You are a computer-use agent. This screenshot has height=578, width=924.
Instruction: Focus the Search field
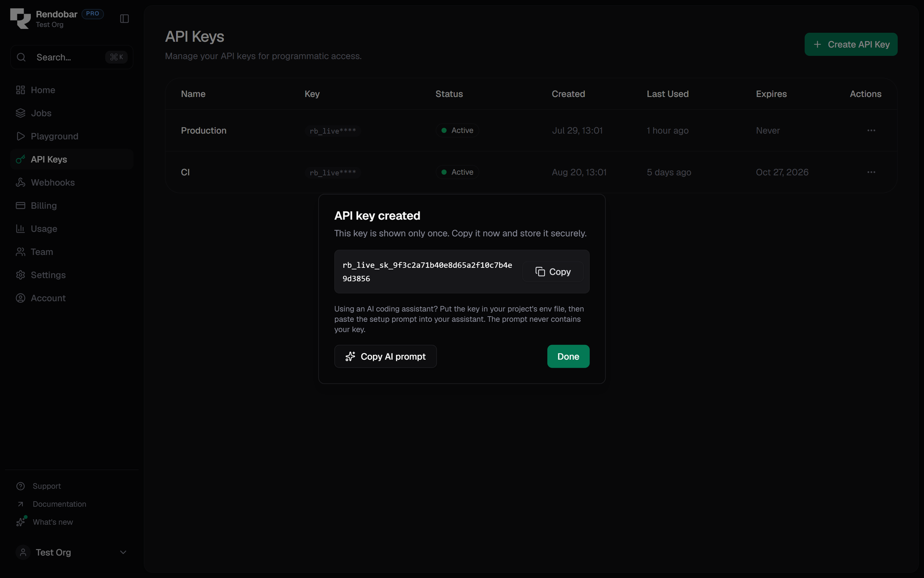coord(72,57)
